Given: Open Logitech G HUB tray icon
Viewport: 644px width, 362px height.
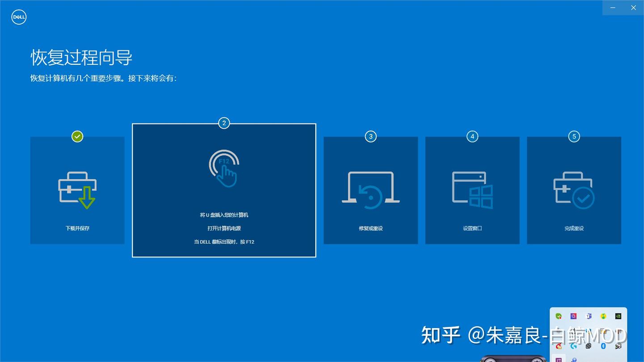Looking at the screenshot, I should click(x=573, y=346).
